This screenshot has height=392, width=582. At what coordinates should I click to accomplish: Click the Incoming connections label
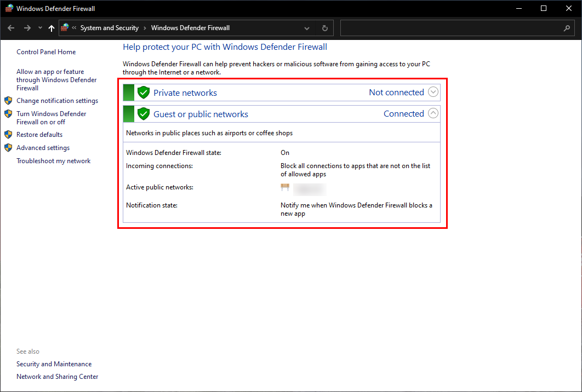tap(159, 166)
